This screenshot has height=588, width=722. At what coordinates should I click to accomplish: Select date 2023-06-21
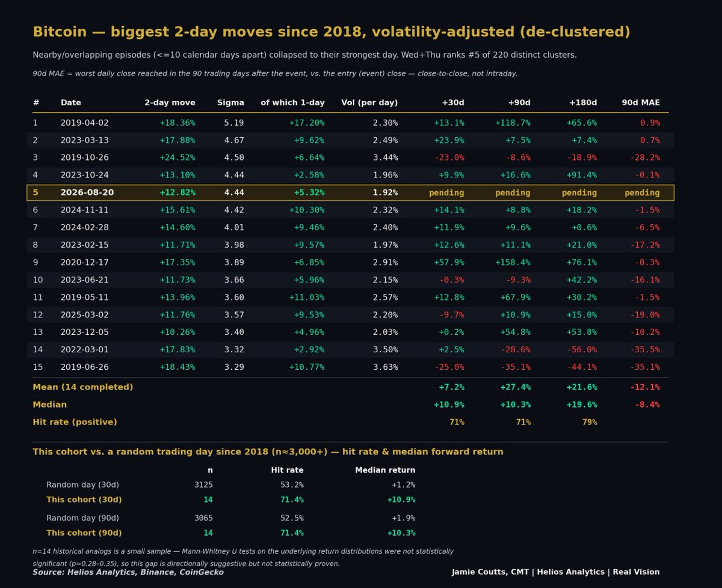point(85,280)
